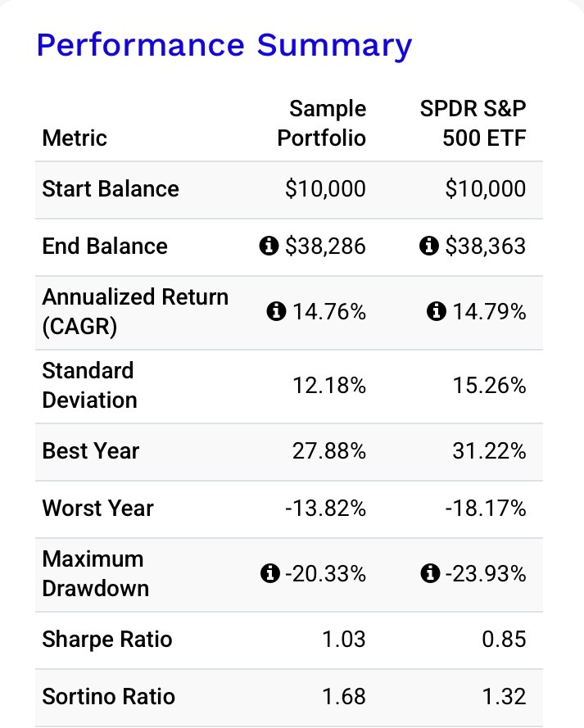Click info icon beside -20.33% Maximum Drawdown
Image resolution: width=584 pixels, height=728 pixels.
268,574
